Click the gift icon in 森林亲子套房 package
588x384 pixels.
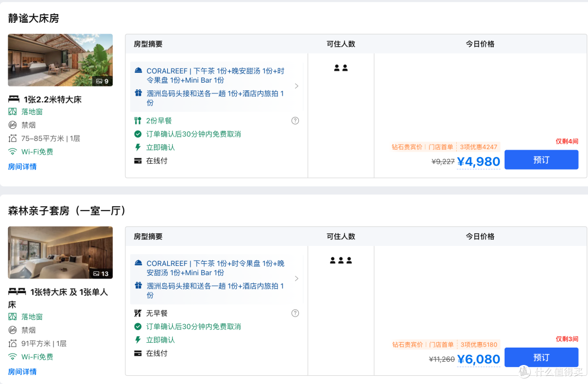click(x=138, y=286)
